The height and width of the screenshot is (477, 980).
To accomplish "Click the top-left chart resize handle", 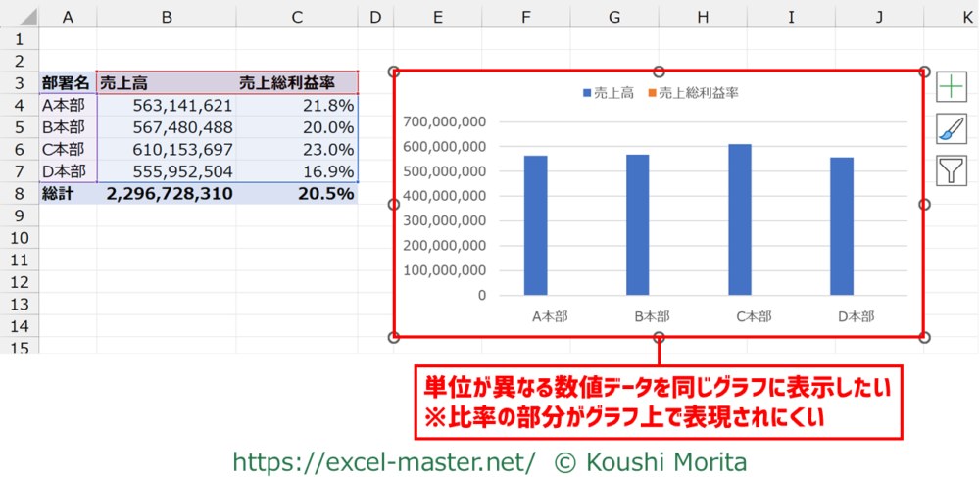I will [x=395, y=72].
